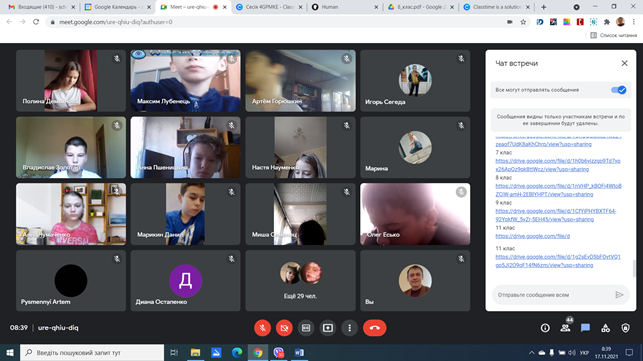Select Pysmennyi Artem participant tile

click(x=71, y=281)
